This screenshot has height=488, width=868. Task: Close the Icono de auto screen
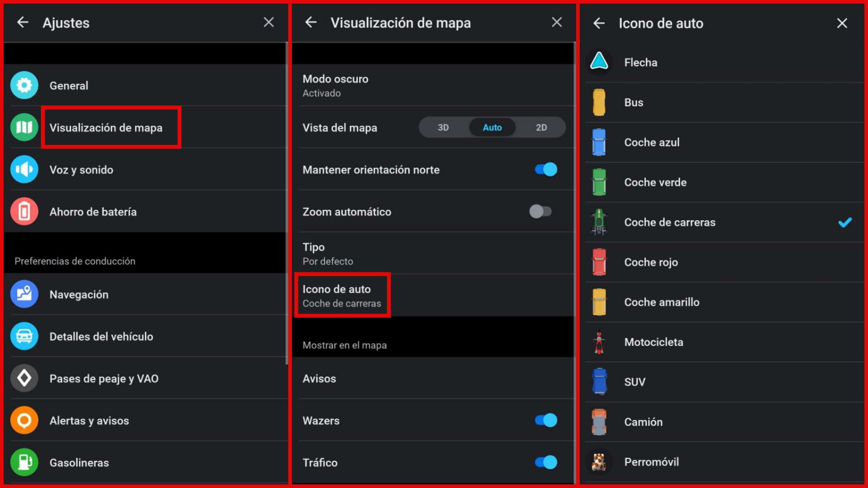tap(842, 23)
